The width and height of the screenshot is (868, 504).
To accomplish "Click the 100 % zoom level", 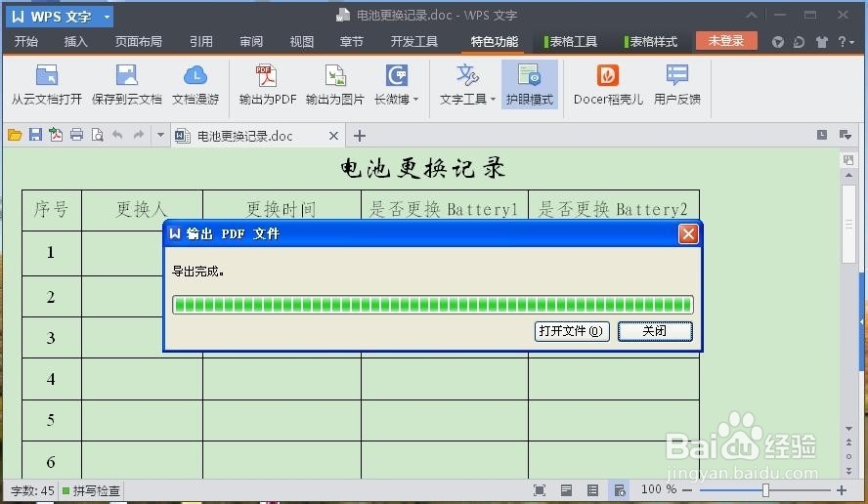I will 658,489.
